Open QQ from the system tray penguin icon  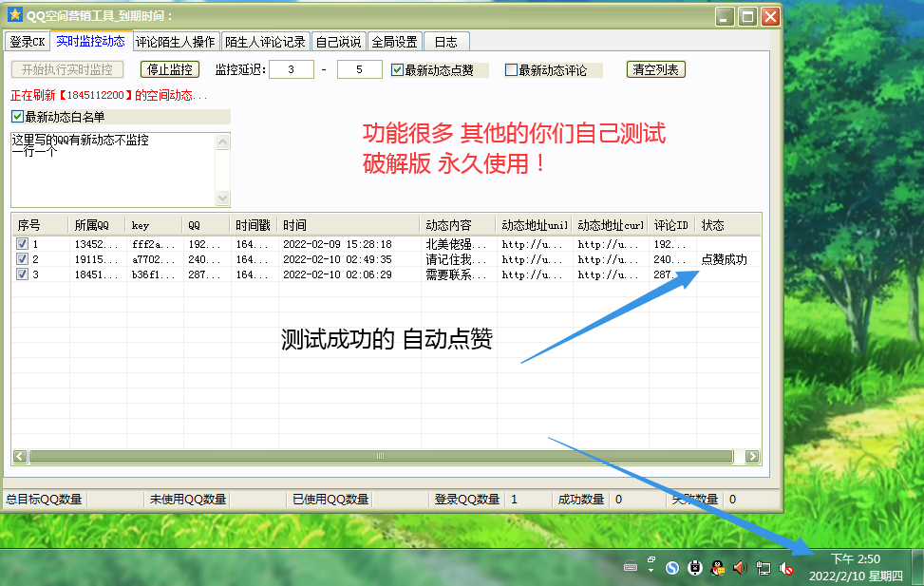point(718,567)
